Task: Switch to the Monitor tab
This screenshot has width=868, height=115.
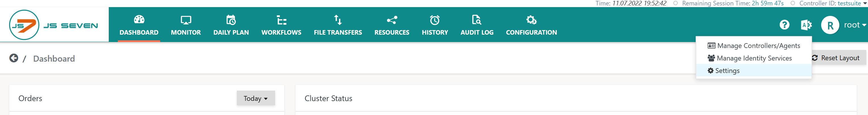Action: tap(186, 32)
